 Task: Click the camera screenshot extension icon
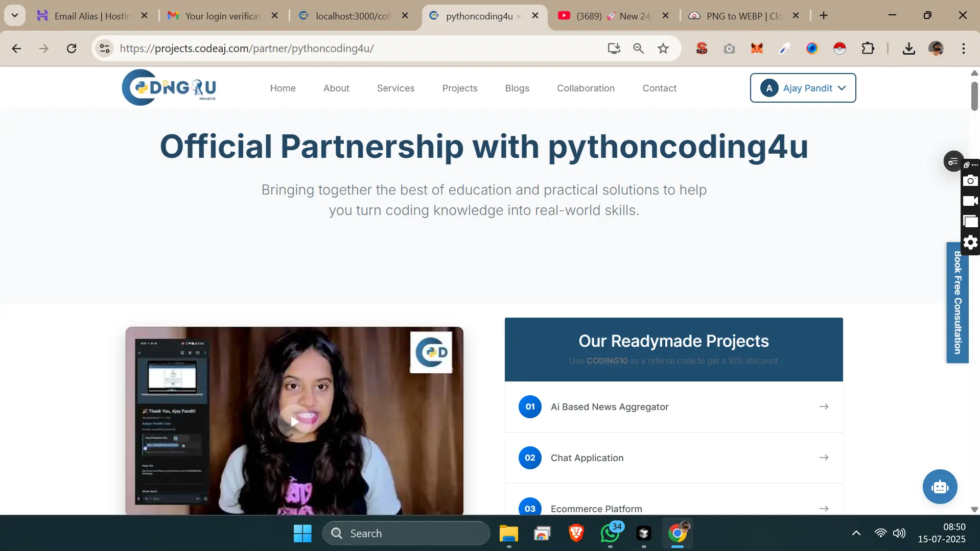729,49
